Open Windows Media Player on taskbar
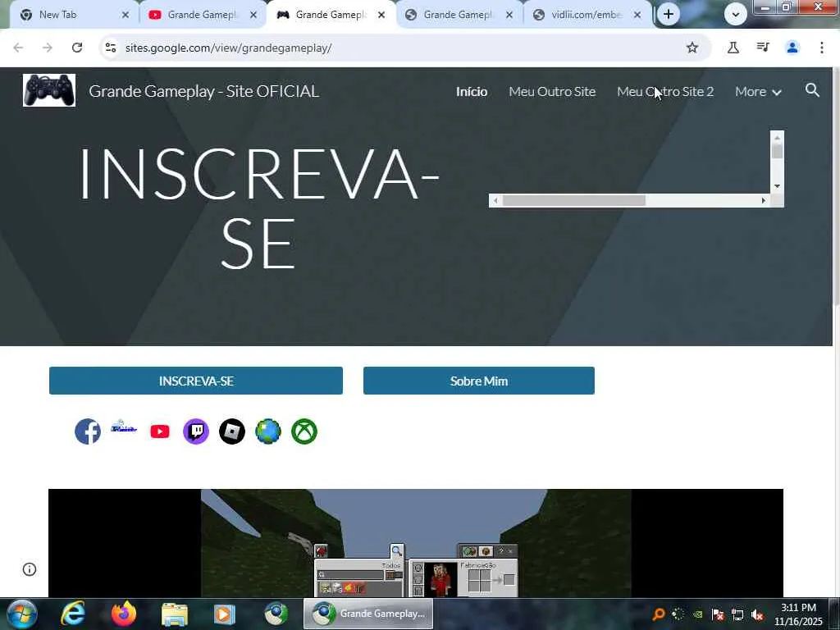 point(225,614)
